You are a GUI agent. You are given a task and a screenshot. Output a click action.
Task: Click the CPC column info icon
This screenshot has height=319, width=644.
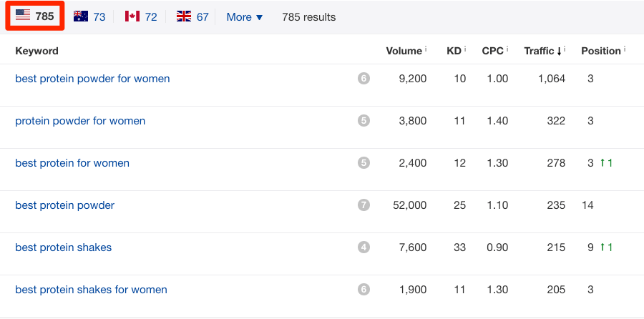(x=507, y=49)
